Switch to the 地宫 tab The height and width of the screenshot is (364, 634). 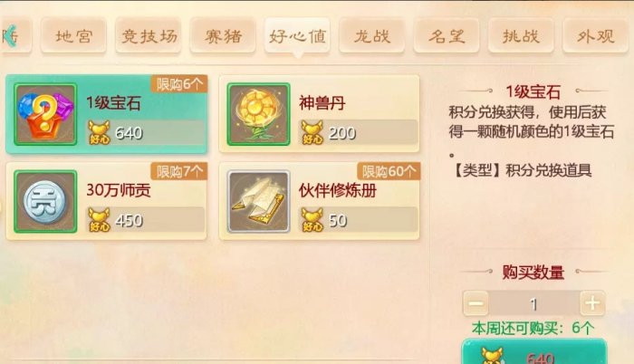(73, 35)
